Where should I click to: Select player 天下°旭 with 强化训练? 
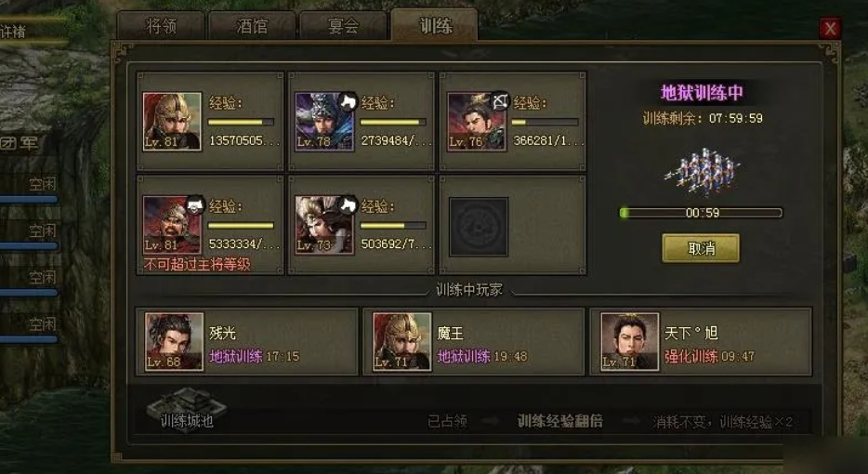(x=702, y=342)
